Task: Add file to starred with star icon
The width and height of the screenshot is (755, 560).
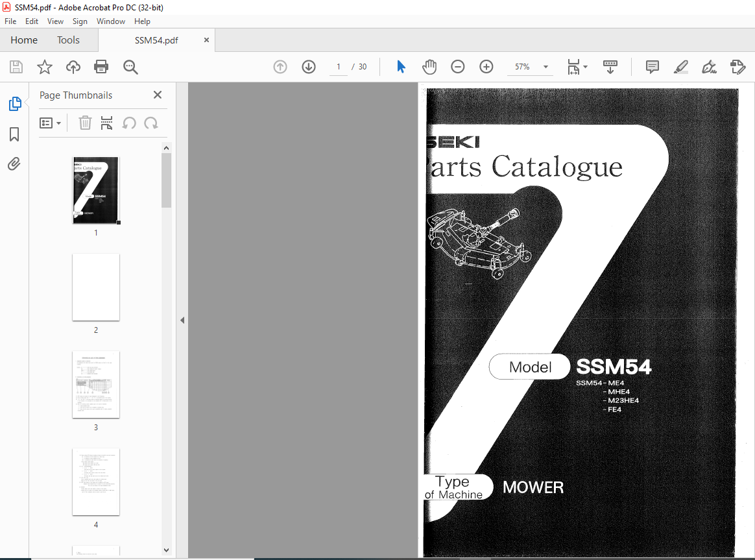Action: pos(45,67)
